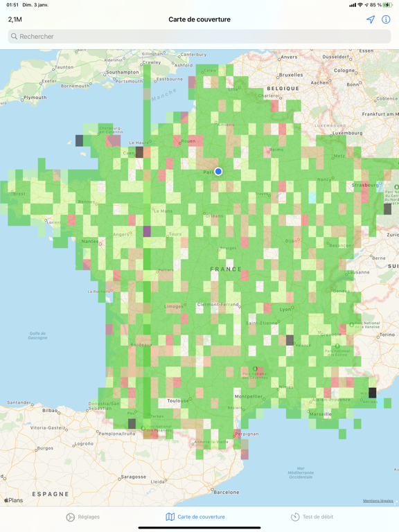The image size is (399, 532).
Task: Click the Clermont-Ferrand city label
Action: point(218,304)
